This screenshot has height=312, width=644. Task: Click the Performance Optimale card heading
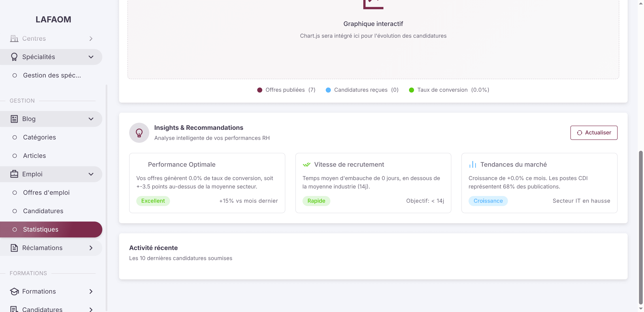pyautogui.click(x=182, y=164)
